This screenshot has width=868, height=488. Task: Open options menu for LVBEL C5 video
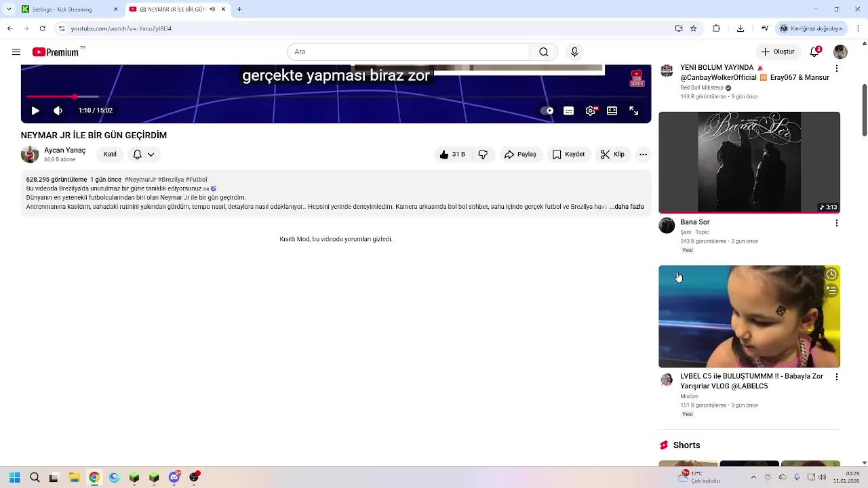836,377
